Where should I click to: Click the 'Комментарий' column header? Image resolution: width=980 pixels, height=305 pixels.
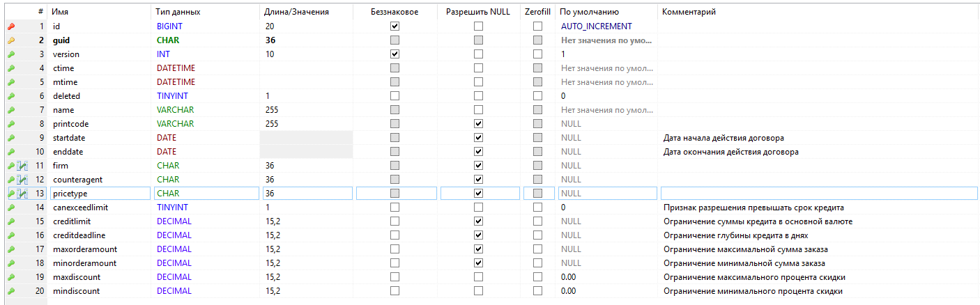coord(689,12)
